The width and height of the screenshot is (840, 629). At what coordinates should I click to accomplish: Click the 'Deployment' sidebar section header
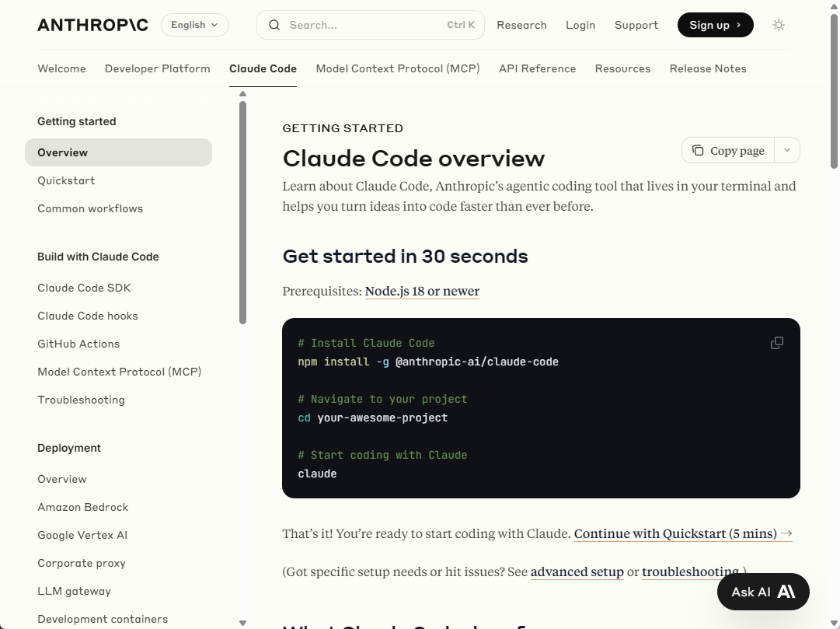tap(69, 449)
